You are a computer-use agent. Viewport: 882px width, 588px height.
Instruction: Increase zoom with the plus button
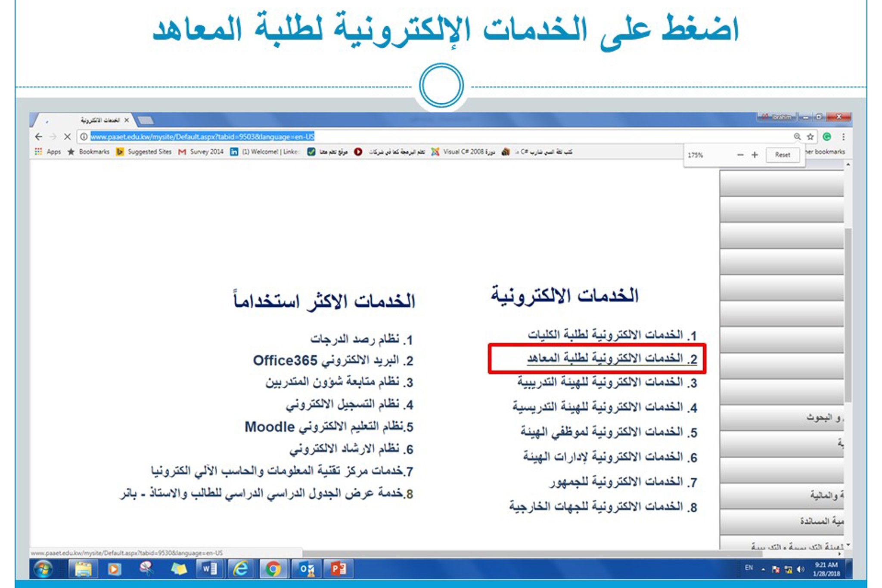pyautogui.click(x=755, y=155)
